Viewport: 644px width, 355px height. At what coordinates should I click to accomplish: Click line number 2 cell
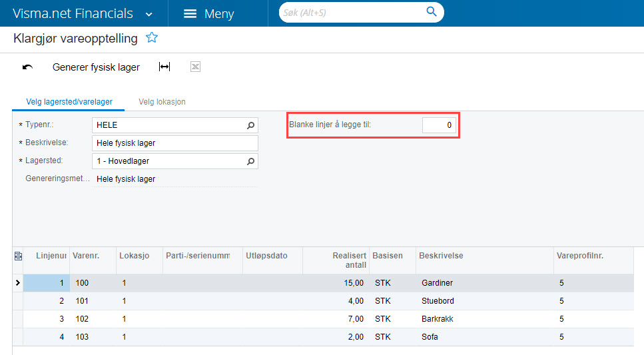click(47, 301)
